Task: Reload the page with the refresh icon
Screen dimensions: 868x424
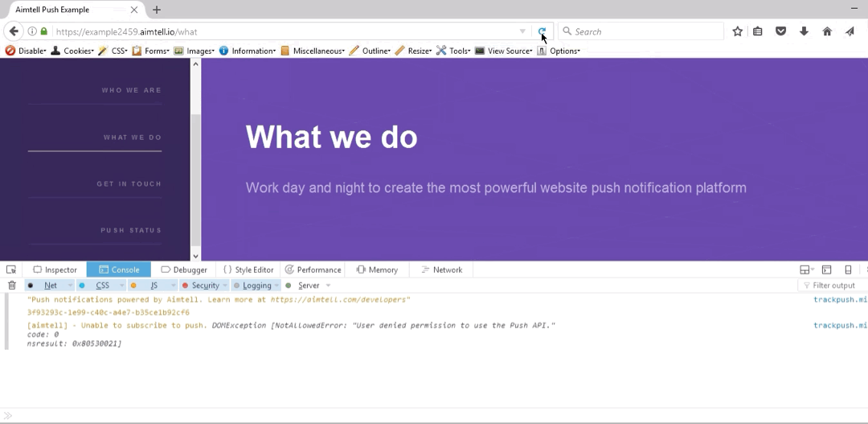Action: (542, 31)
